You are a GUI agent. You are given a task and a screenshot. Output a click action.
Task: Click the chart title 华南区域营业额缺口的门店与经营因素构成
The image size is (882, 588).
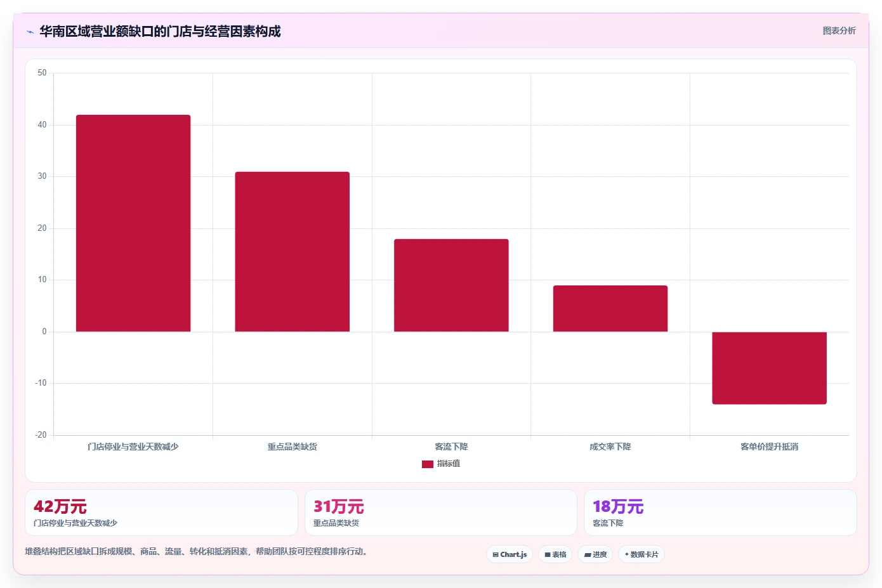pos(160,31)
